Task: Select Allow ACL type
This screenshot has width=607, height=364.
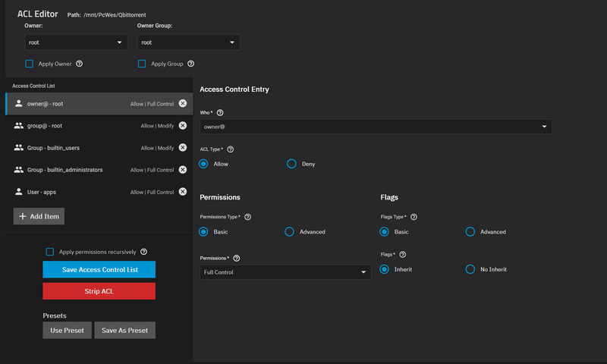Action: pos(203,164)
